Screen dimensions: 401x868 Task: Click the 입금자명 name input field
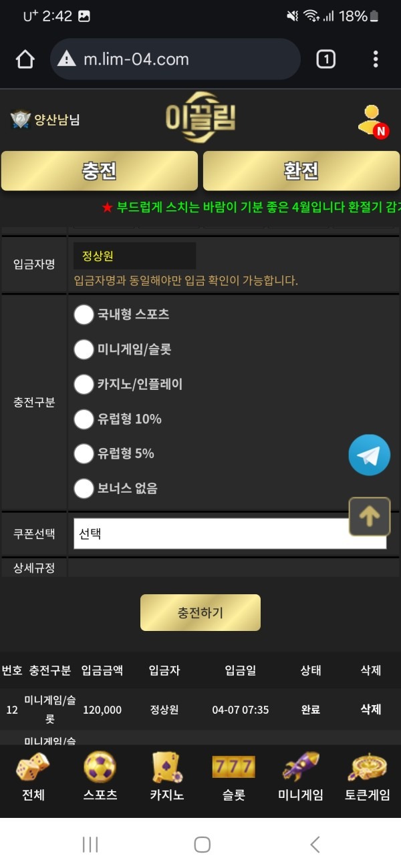tap(134, 255)
